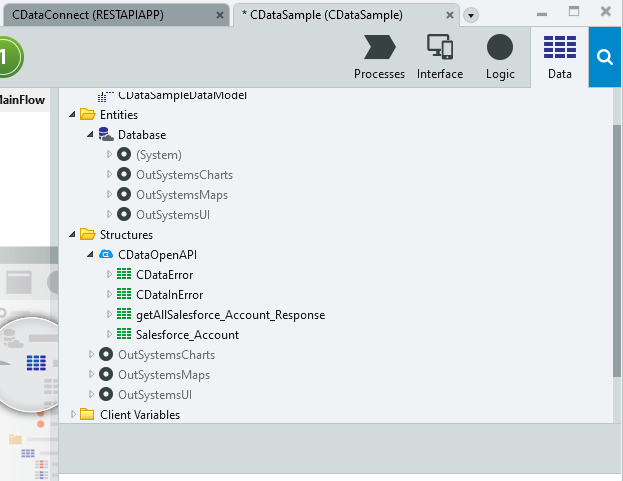The height and width of the screenshot is (481, 623).
Task: Click OutSystemsMaps module icon under Structures
Action: (x=106, y=374)
